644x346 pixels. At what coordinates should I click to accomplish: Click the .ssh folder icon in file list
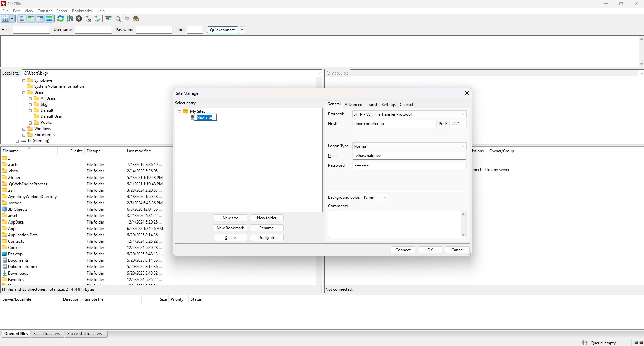click(5, 190)
